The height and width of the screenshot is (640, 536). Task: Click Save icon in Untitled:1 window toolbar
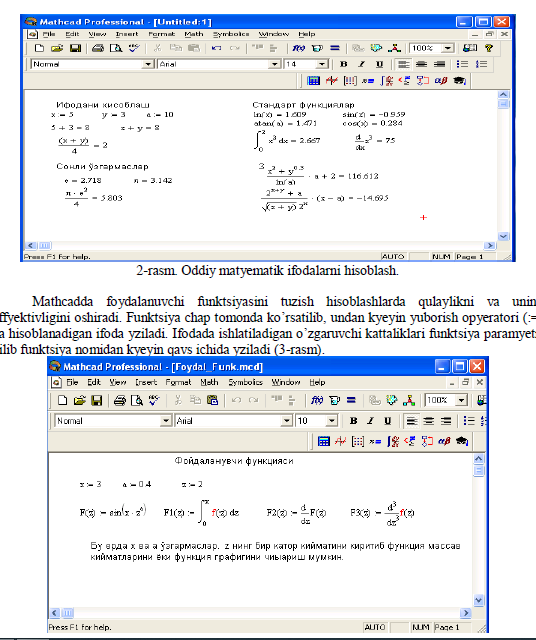[76, 48]
